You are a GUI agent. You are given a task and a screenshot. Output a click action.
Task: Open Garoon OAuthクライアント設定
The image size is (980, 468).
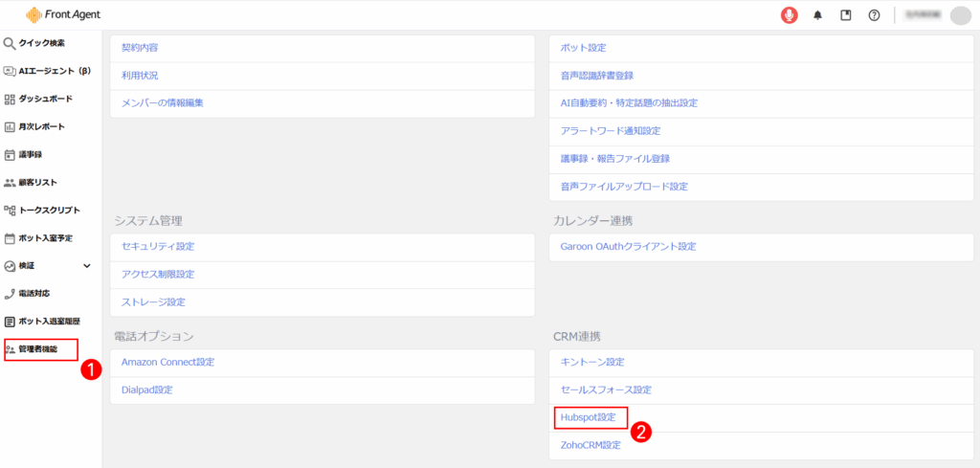628,246
